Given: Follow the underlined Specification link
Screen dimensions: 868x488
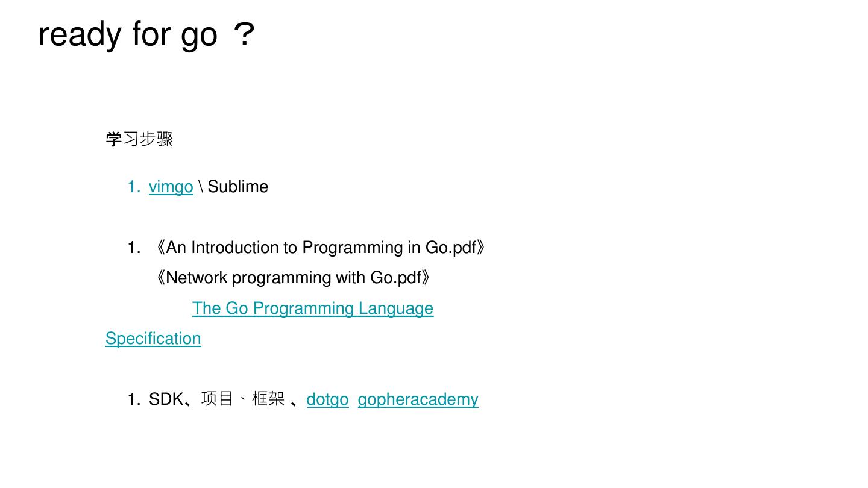Looking at the screenshot, I should [153, 339].
